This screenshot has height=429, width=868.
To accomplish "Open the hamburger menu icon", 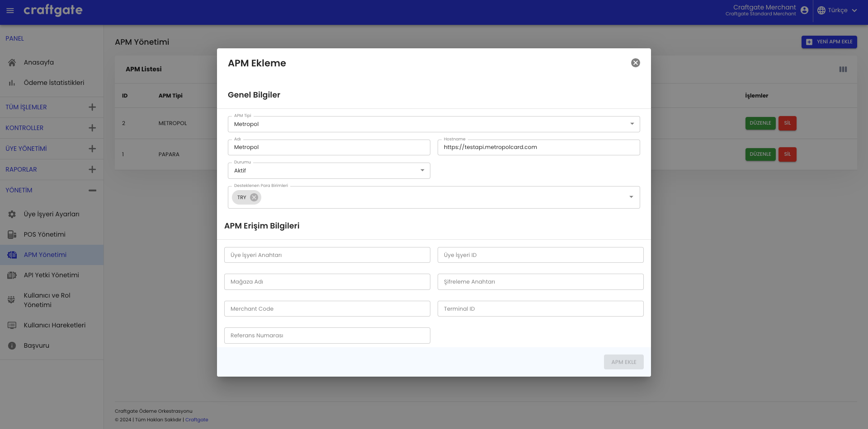I will [x=10, y=10].
